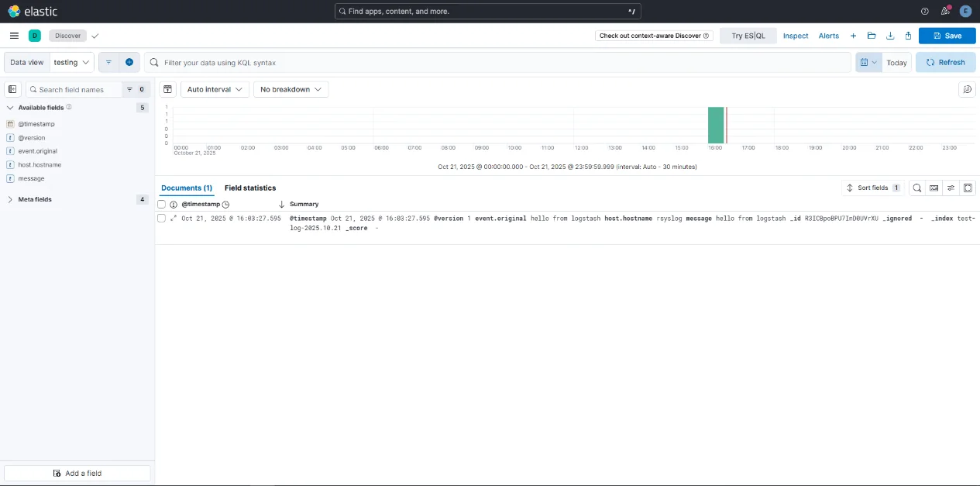The width and height of the screenshot is (980, 486).
Task: Click the @timestamp column header
Action: [201, 204]
